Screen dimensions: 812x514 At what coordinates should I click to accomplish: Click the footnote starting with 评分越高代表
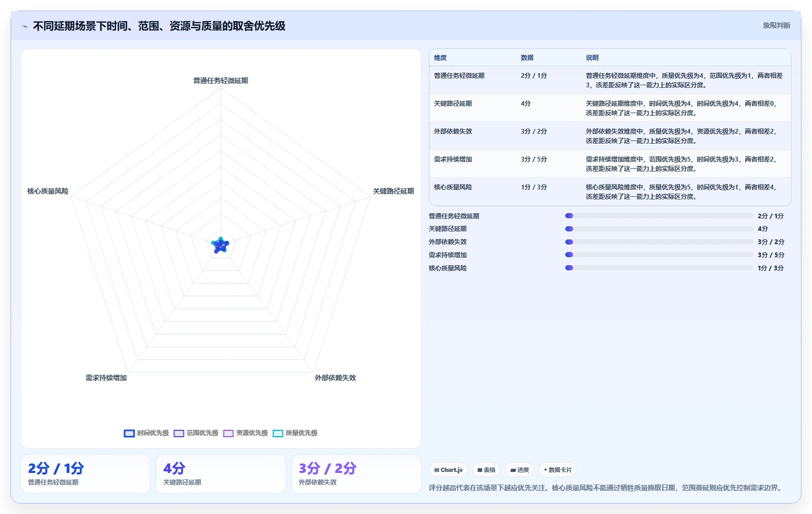(605, 488)
